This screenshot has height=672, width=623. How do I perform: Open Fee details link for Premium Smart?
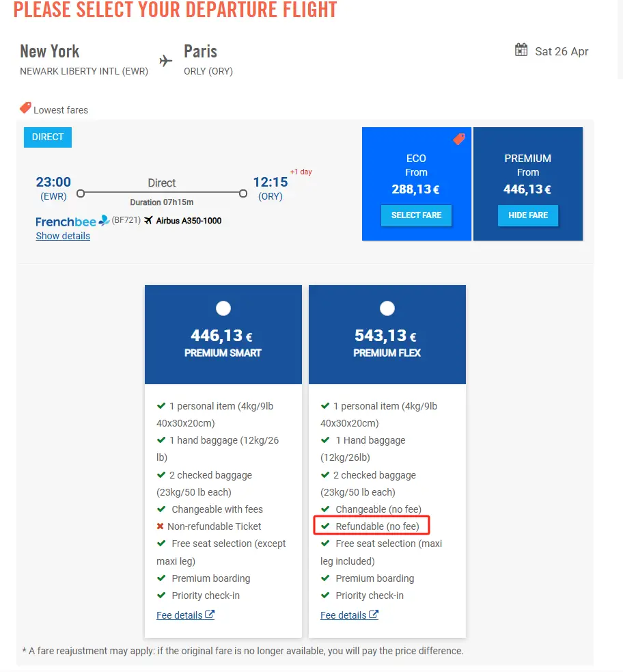179,615
